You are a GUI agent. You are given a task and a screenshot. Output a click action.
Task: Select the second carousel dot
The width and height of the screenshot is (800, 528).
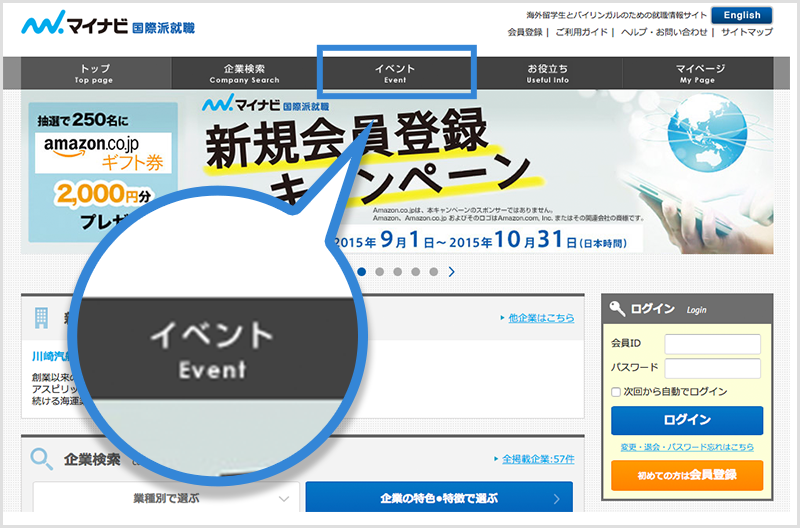coord(380,272)
